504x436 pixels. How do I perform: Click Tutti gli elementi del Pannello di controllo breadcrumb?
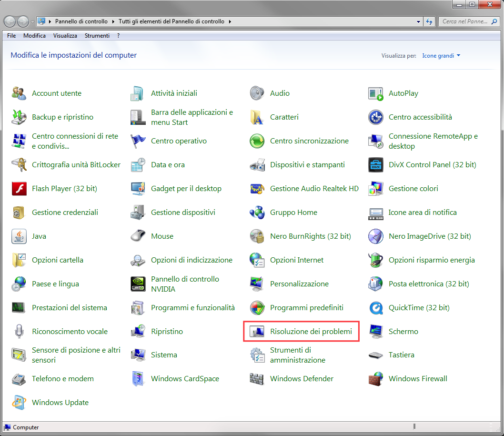pos(171,21)
